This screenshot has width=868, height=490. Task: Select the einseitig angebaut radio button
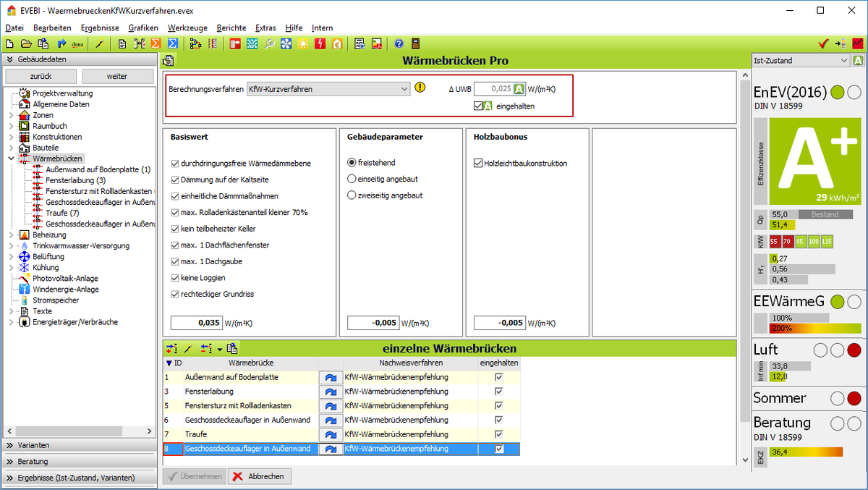352,179
